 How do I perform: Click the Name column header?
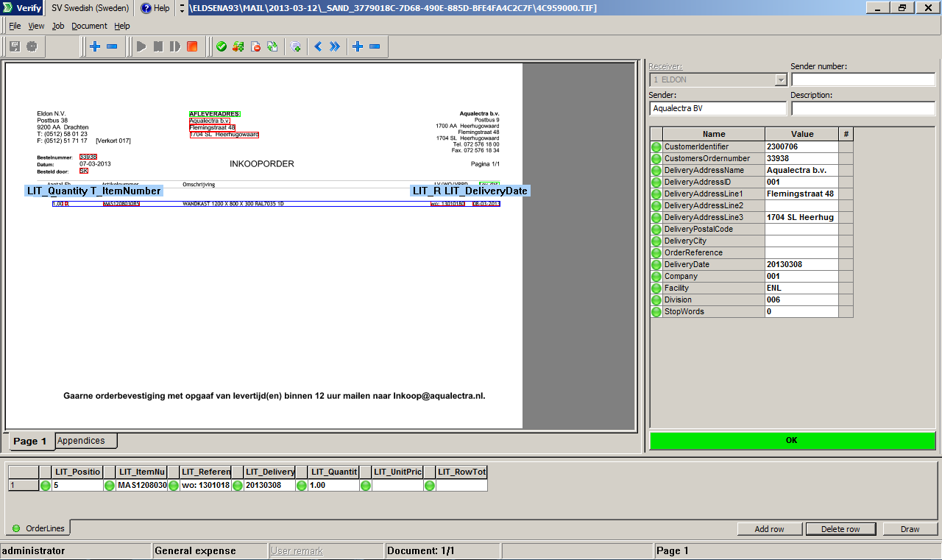tap(714, 134)
